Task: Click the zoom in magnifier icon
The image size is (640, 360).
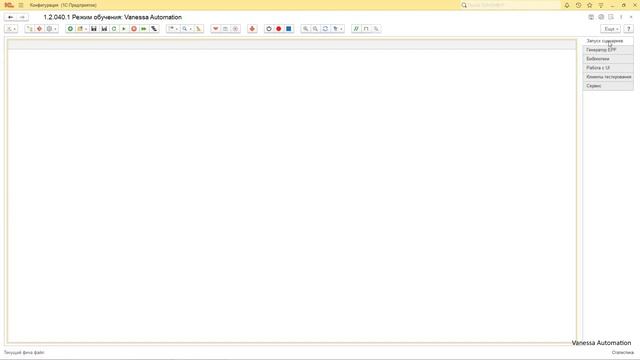Action: [305, 29]
